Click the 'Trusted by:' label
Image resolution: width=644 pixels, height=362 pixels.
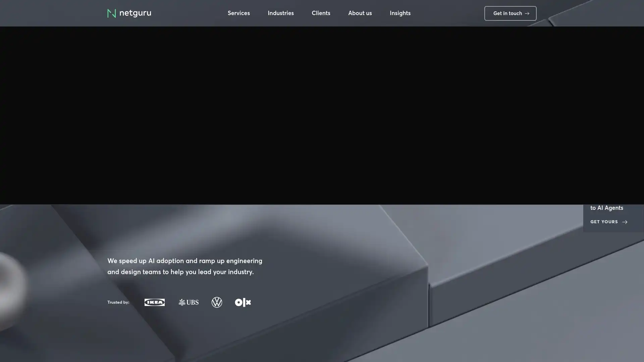pyautogui.click(x=118, y=302)
